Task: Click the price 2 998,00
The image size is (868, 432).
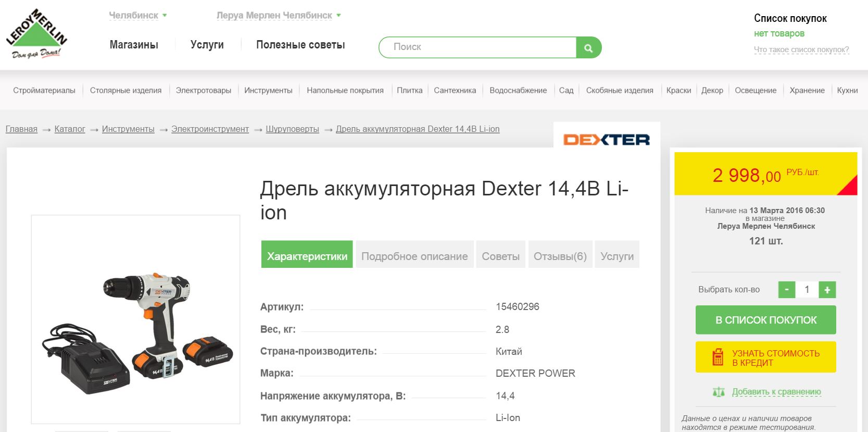Action: click(x=747, y=176)
